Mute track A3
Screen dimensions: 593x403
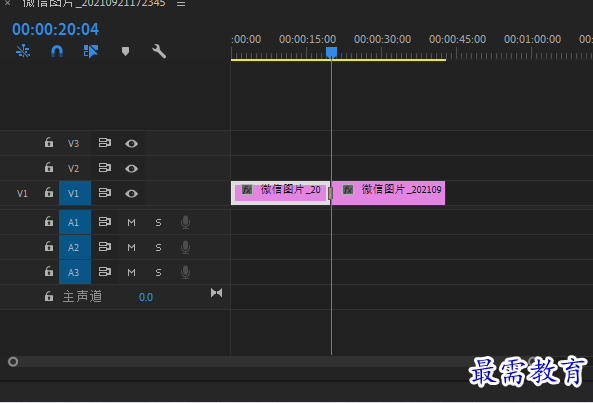click(x=131, y=273)
